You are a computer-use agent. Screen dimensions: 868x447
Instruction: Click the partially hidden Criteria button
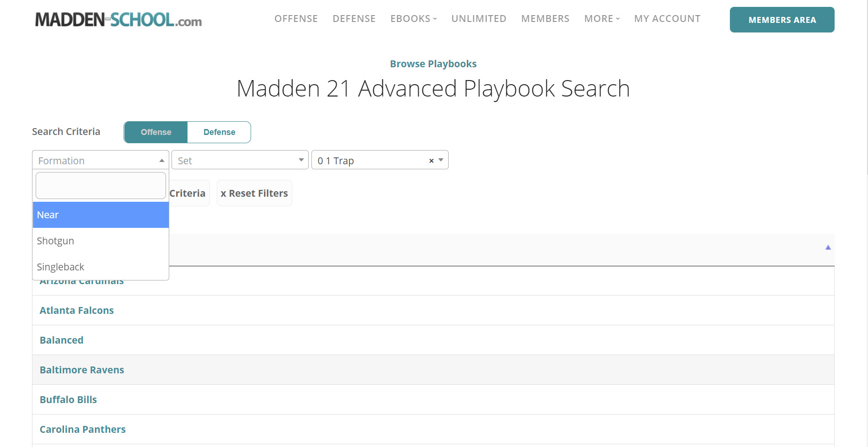pyautogui.click(x=189, y=193)
